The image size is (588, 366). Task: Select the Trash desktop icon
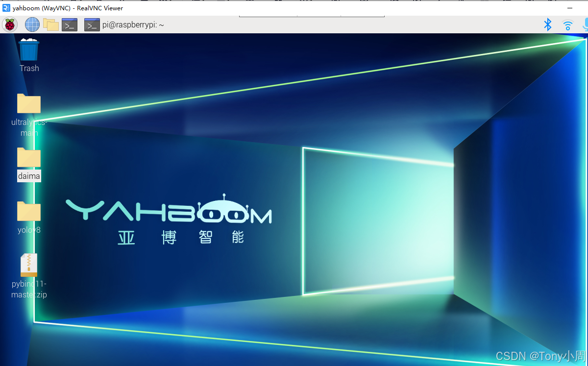point(29,55)
